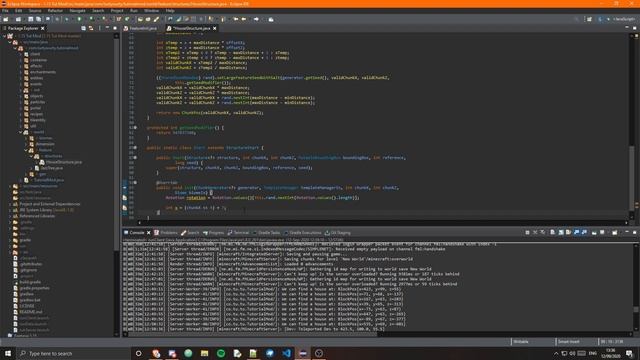Open the Window menu
Viewport: 640px width, 360px height.
click(x=151, y=11)
